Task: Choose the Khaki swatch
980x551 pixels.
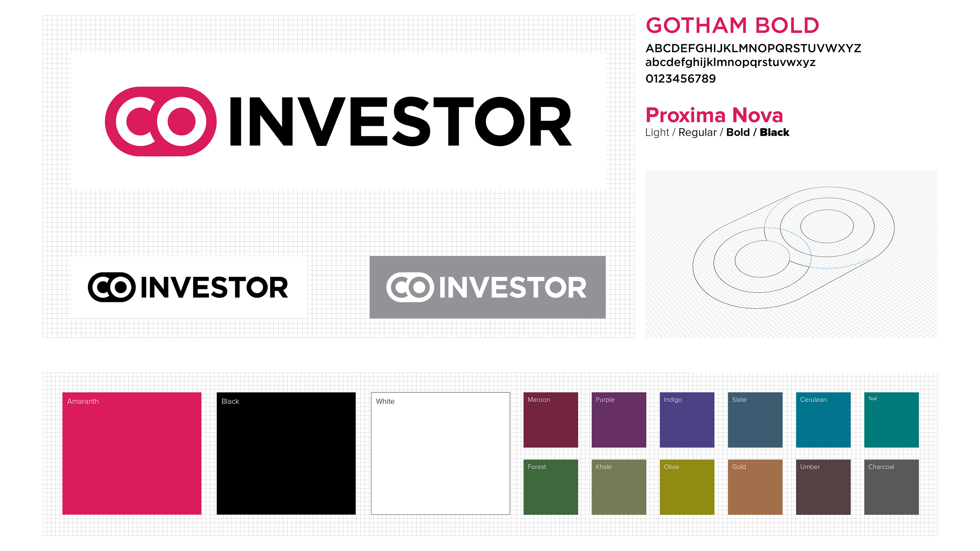Action: click(619, 487)
